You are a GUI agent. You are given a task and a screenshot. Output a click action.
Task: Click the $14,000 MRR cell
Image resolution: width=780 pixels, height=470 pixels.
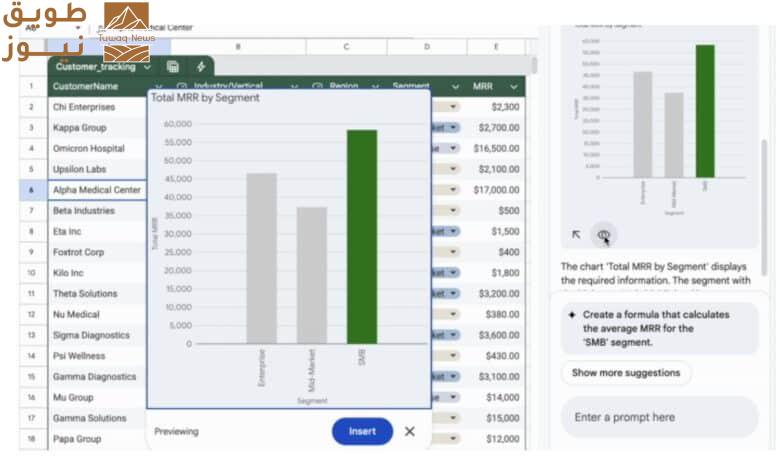pyautogui.click(x=496, y=397)
